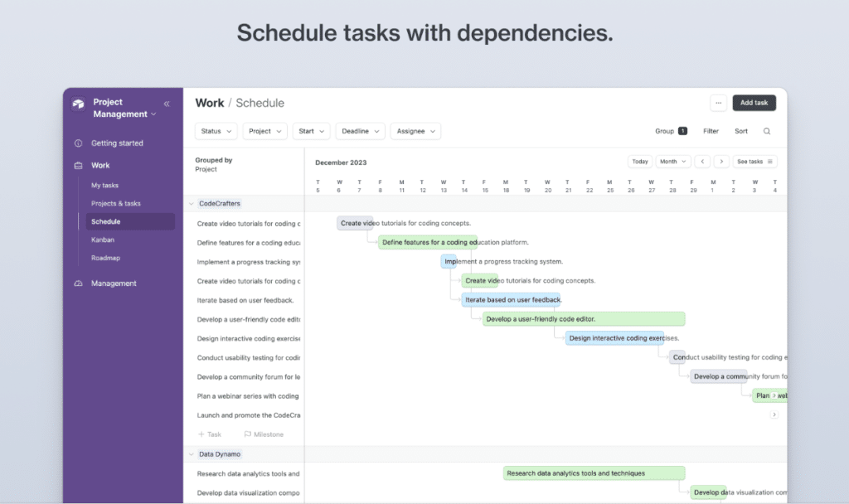Open the three-dot more options menu
849x504 pixels.
[718, 103]
